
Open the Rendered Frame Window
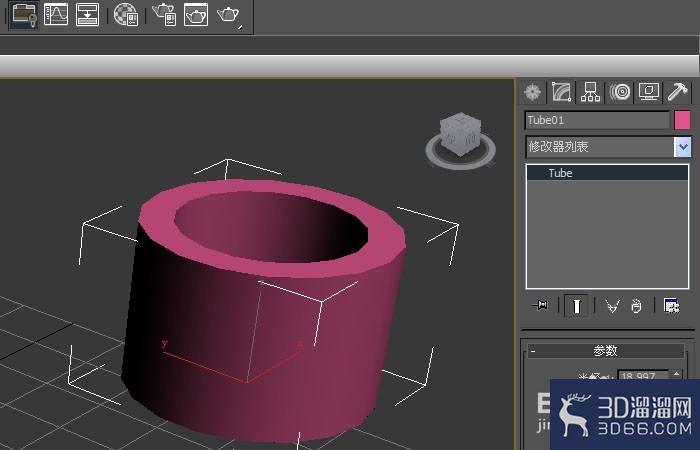[196, 14]
